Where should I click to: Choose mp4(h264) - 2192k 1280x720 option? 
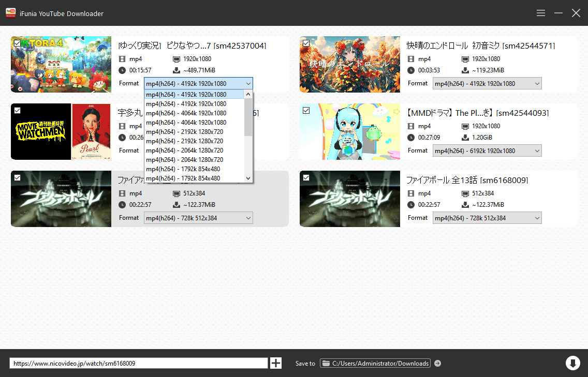click(186, 132)
